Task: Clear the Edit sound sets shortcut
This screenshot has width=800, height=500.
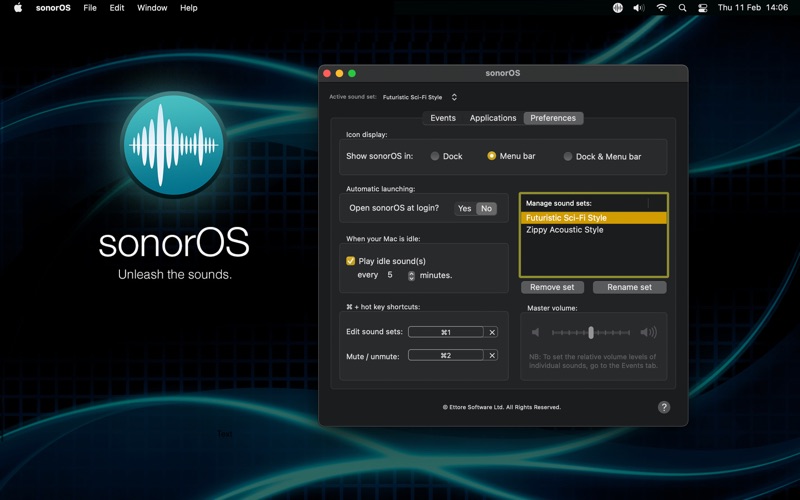Action: [x=492, y=332]
